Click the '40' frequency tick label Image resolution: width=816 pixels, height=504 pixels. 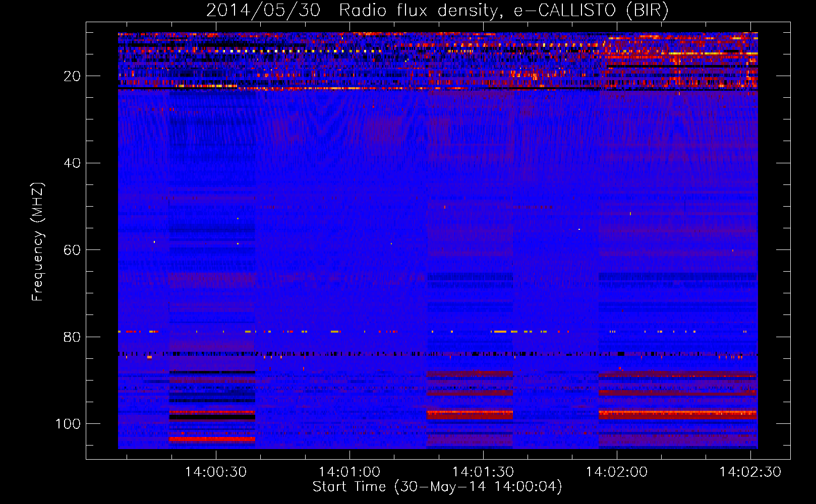[x=72, y=163]
